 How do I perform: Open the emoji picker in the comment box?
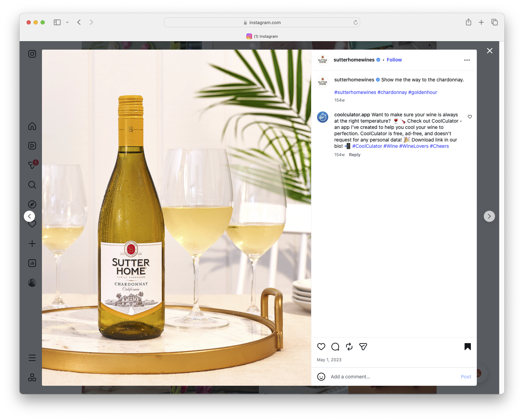click(321, 377)
